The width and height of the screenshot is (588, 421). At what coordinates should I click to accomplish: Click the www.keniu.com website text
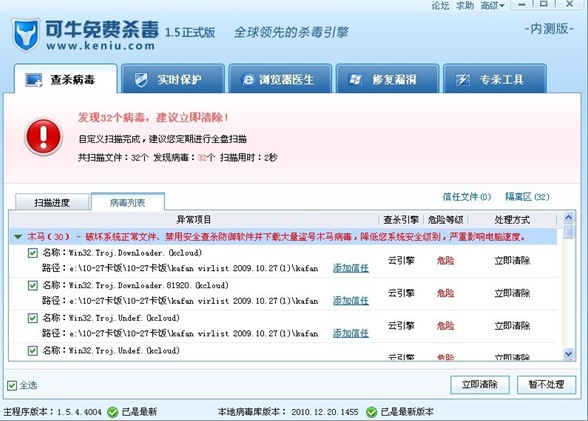pyautogui.click(x=100, y=46)
